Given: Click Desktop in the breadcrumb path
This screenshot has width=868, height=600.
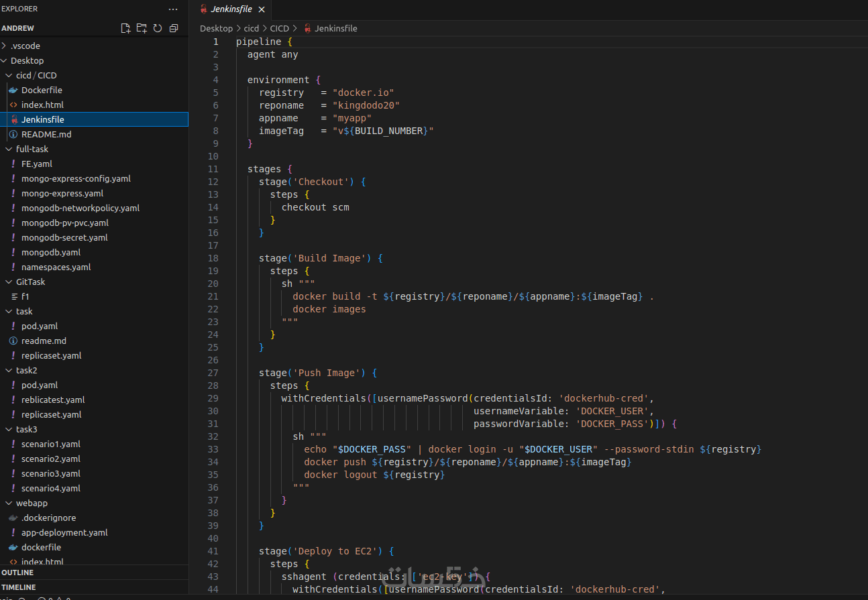Looking at the screenshot, I should click(x=216, y=28).
